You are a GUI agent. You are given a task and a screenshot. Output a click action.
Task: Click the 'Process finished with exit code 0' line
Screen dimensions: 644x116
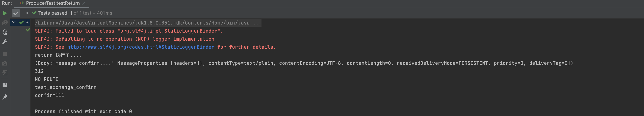point(83,112)
